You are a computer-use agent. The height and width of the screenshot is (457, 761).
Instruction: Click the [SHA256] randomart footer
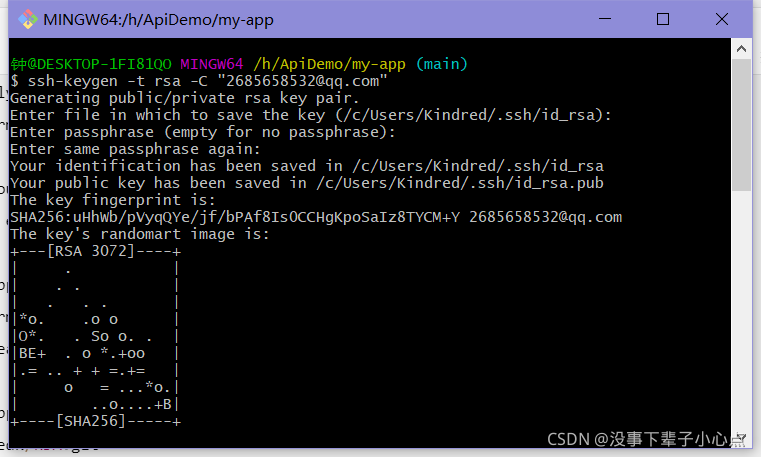pos(96,421)
